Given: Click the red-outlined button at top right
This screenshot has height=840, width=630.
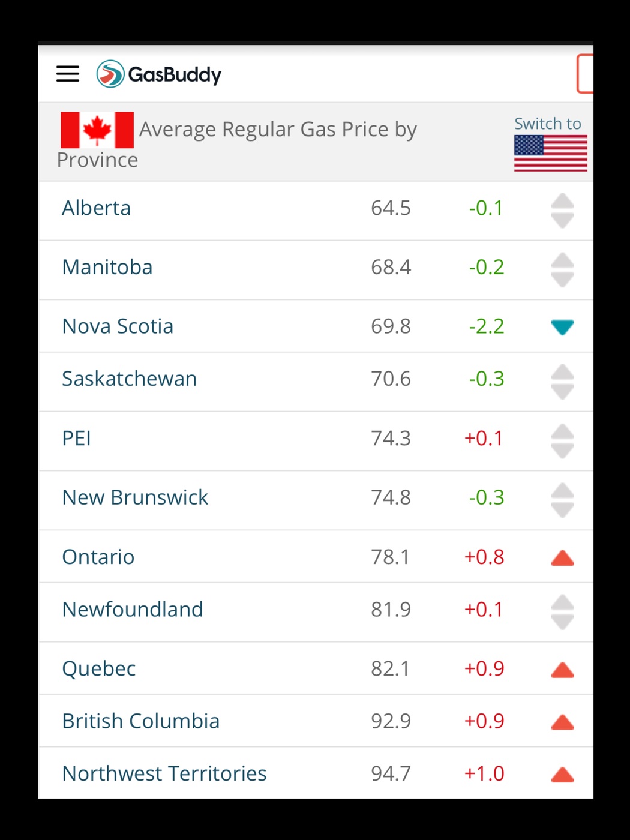Looking at the screenshot, I should point(585,74).
